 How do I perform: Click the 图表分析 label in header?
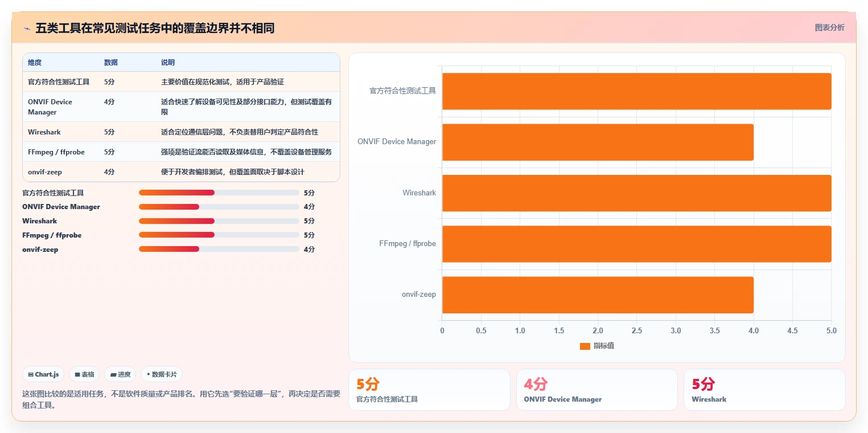tap(829, 27)
